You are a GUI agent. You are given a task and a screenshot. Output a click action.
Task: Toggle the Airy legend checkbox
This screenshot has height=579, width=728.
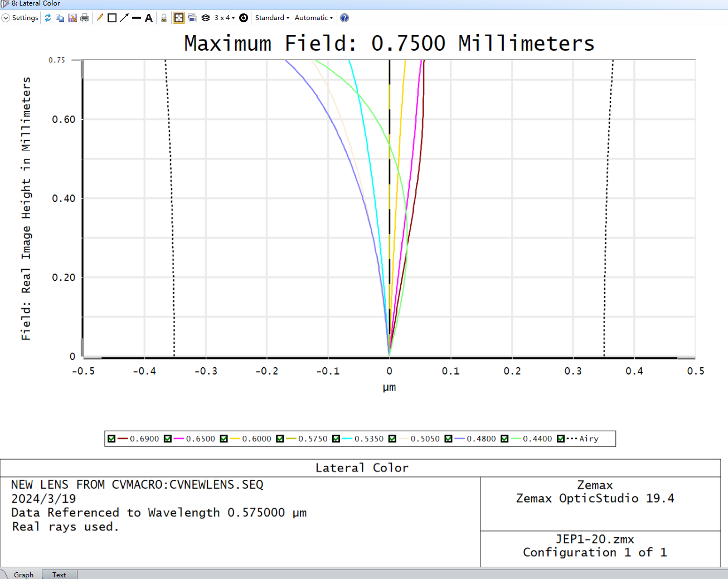click(561, 439)
